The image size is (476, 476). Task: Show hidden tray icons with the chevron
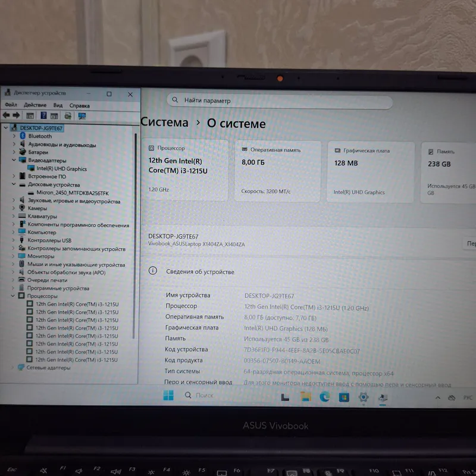click(438, 397)
